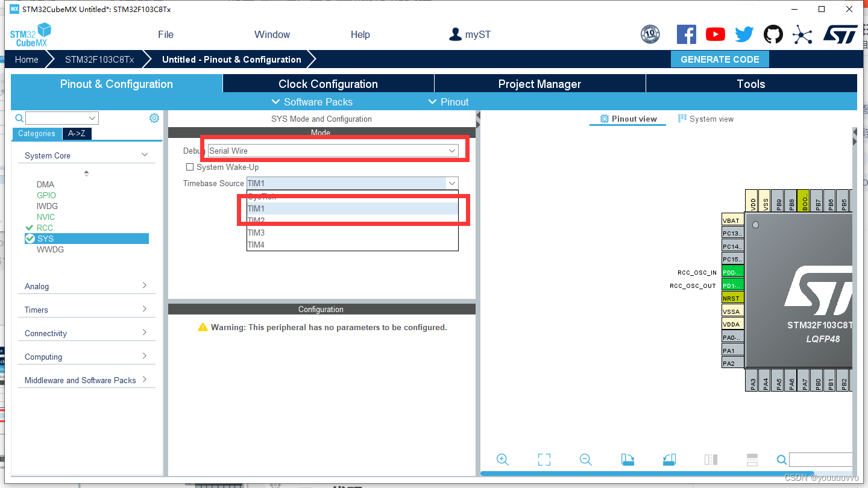868x488 pixels.
Task: Select SYS in System Core
Action: coord(86,239)
